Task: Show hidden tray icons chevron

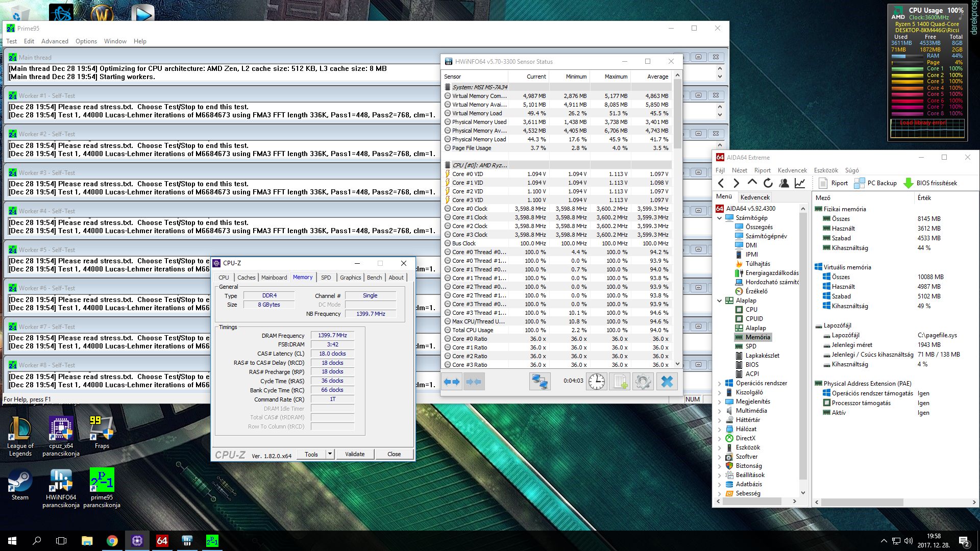Action: coord(884,541)
